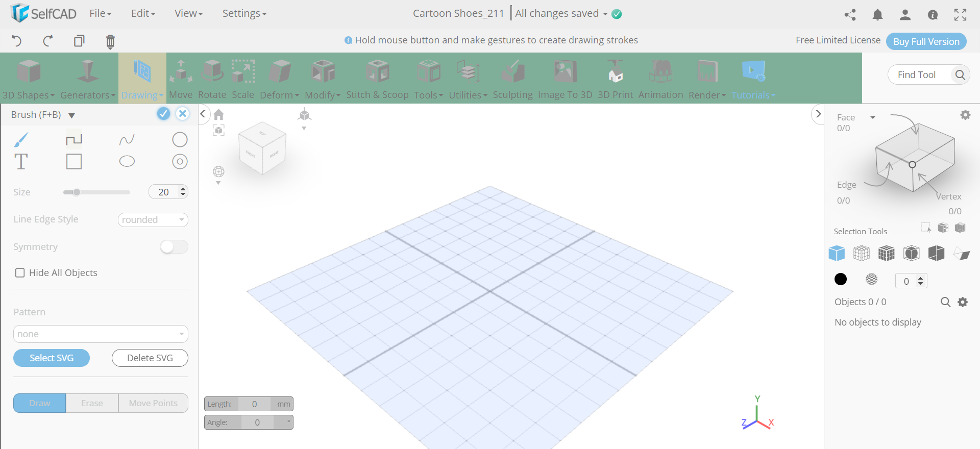Open the Sculpting tool
980x449 pixels.
(x=512, y=79)
